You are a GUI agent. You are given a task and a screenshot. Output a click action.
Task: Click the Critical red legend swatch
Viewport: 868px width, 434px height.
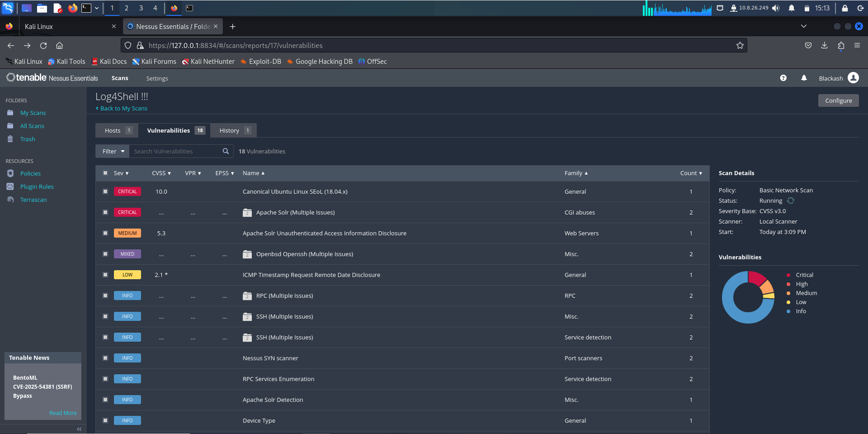coord(788,275)
